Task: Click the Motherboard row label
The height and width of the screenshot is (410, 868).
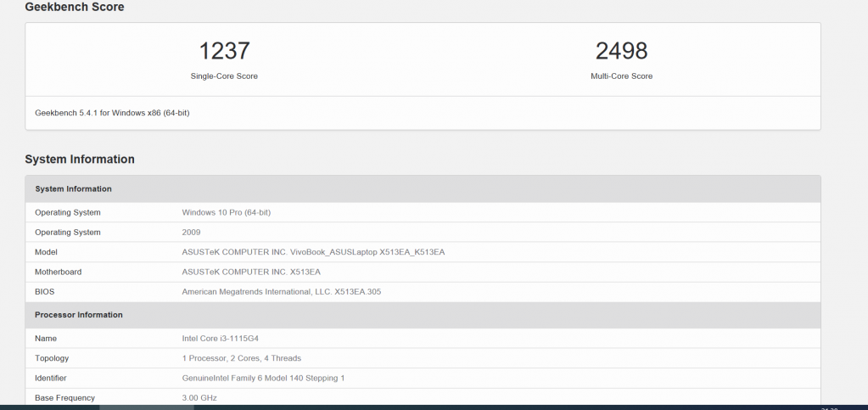Action: tap(59, 272)
